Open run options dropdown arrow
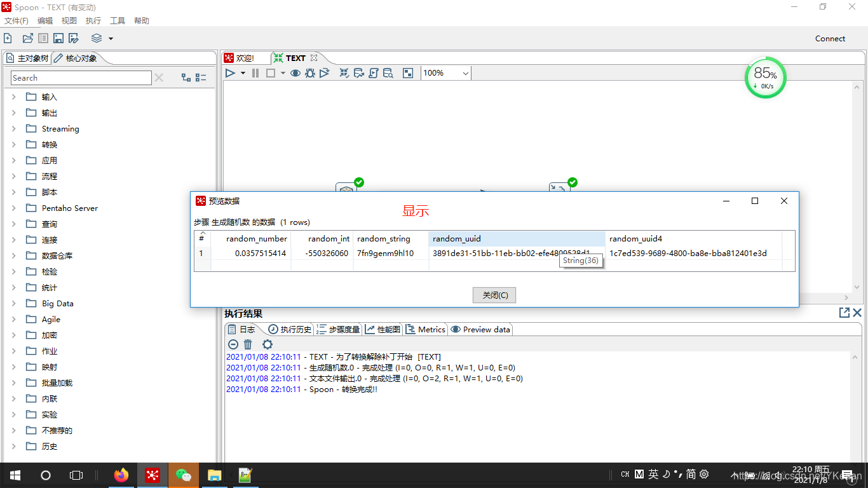 pos(243,73)
